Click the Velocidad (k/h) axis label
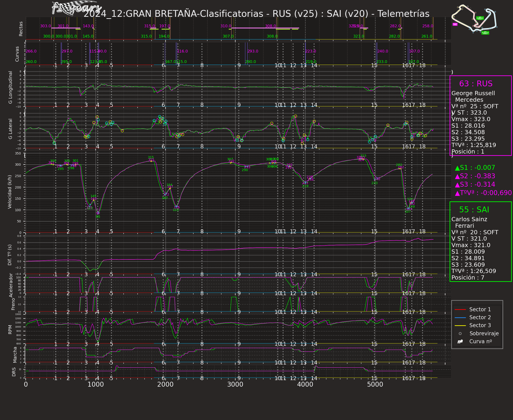513x420 pixels. pos(10,192)
